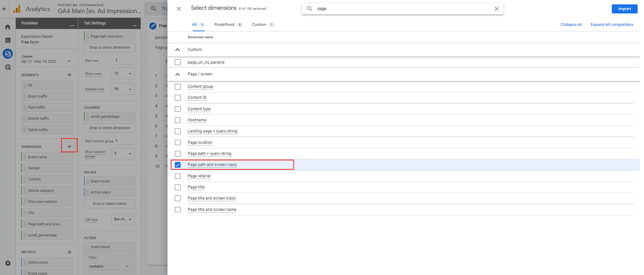Uncheck Page path and screen class

point(178,165)
